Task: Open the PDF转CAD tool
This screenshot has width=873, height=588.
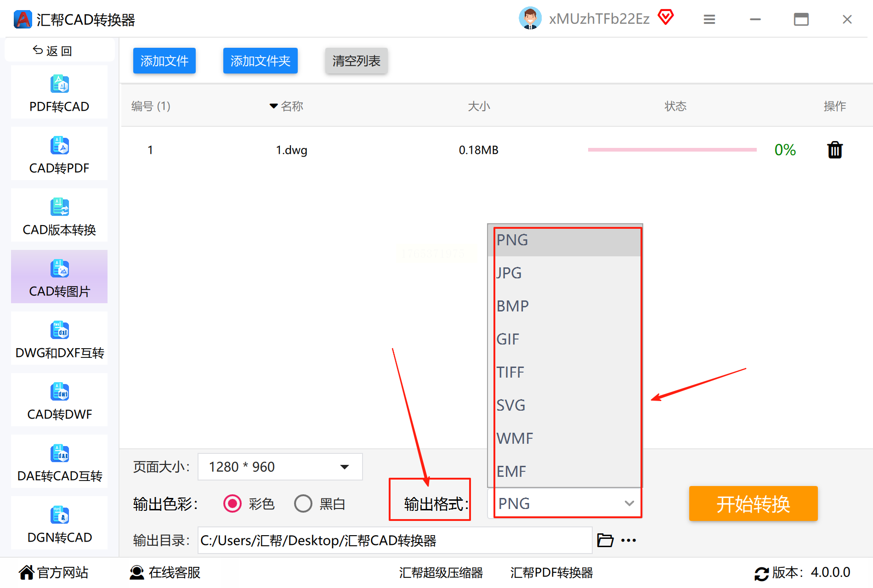Action: (x=59, y=92)
